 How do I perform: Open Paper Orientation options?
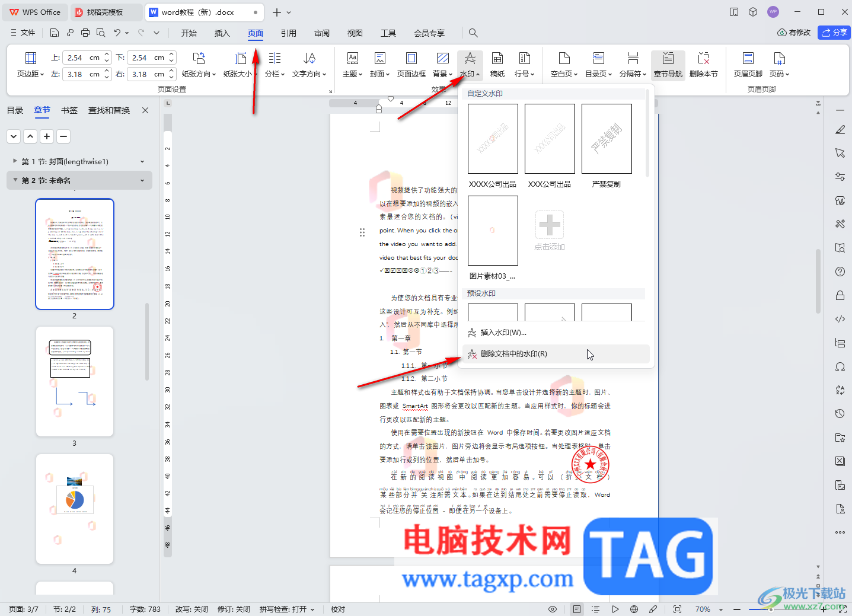(199, 65)
